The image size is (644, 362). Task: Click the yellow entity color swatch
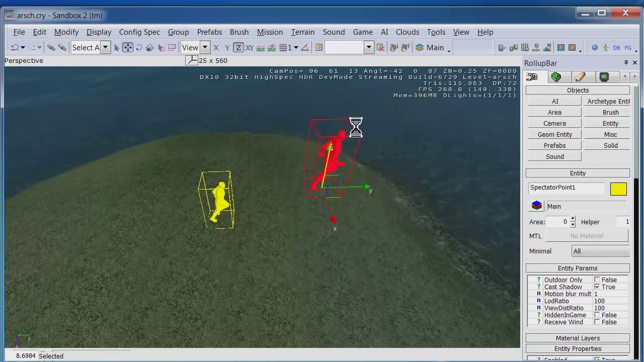click(618, 189)
